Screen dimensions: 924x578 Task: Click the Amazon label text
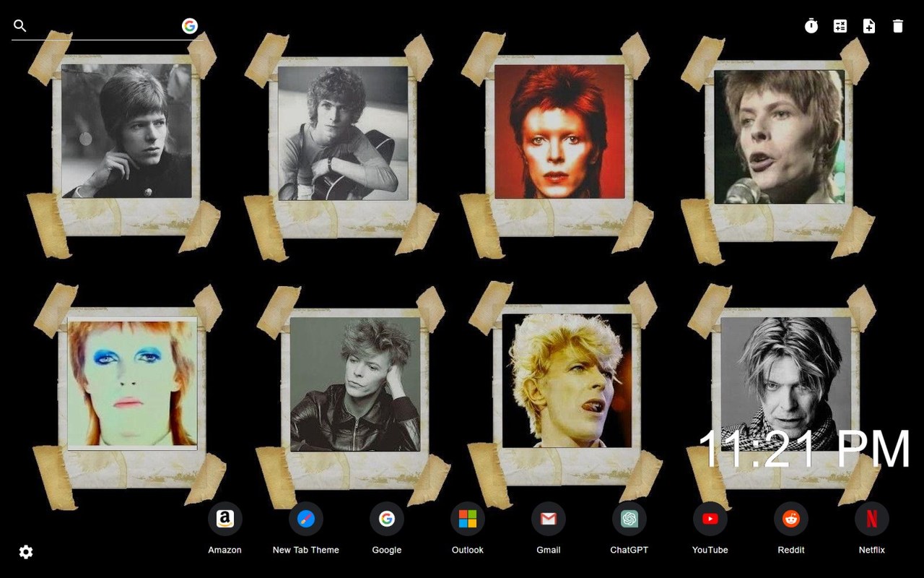pyautogui.click(x=225, y=550)
